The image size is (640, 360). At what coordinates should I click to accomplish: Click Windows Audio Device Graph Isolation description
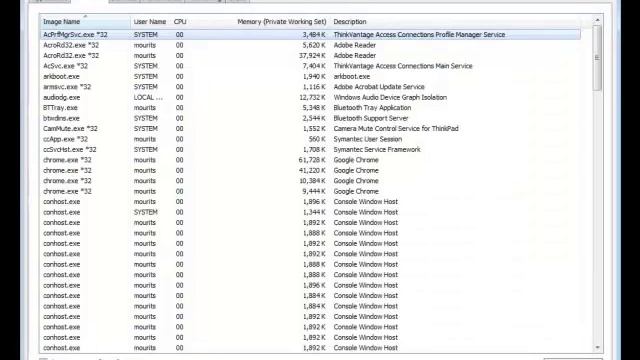click(x=390, y=97)
